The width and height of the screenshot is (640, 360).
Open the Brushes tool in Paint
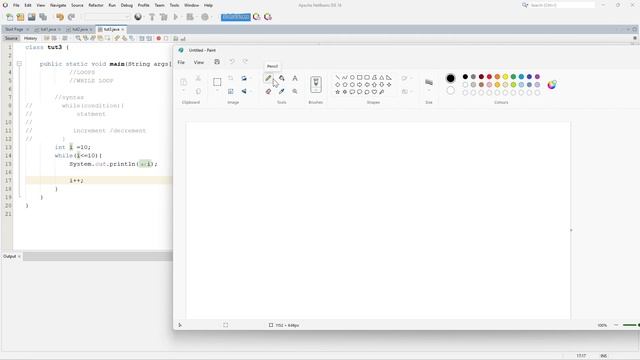pyautogui.click(x=316, y=84)
